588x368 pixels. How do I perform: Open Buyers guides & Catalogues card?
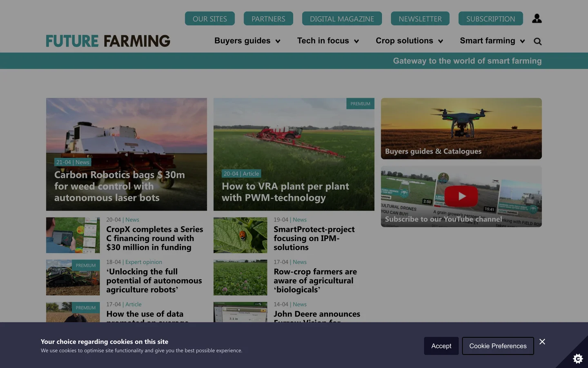click(x=461, y=128)
